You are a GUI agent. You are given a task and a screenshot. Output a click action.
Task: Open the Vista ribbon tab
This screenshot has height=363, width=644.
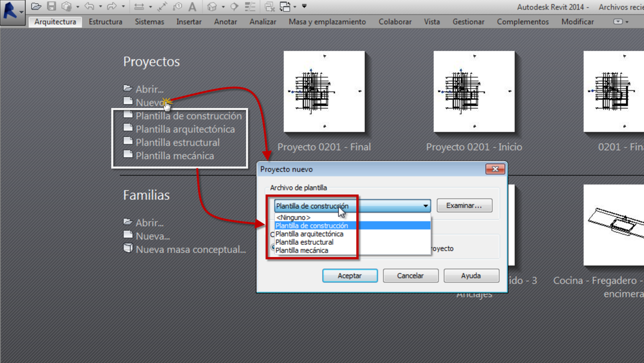431,22
